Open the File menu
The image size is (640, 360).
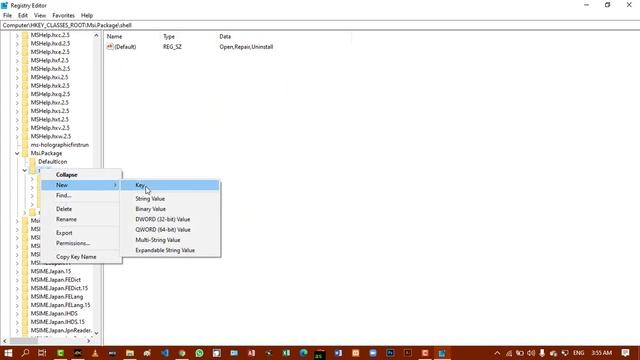[7, 15]
